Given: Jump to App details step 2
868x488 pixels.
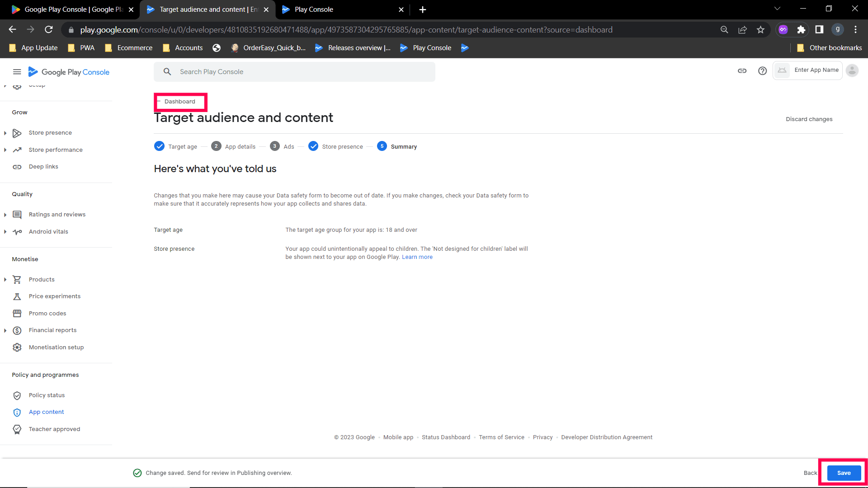Looking at the screenshot, I should coord(234,146).
